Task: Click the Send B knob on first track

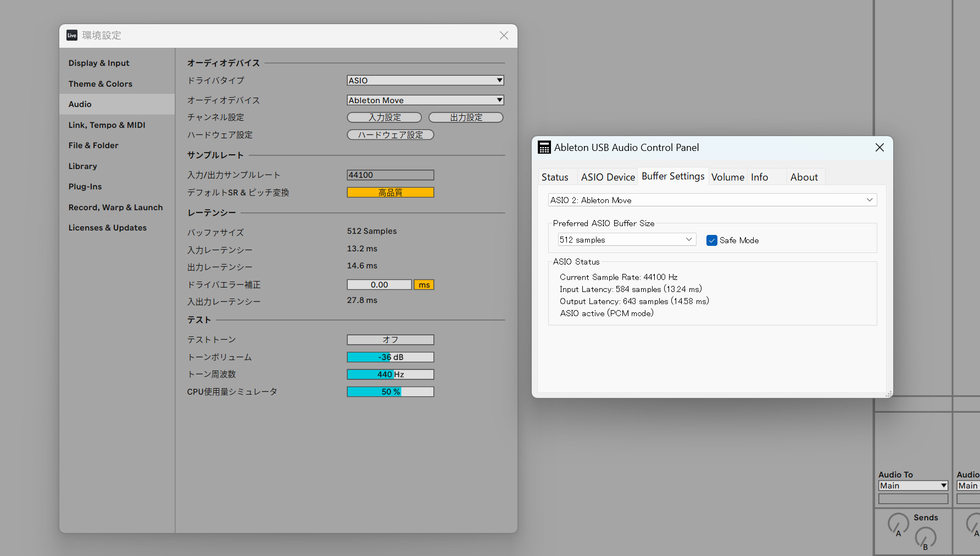Action: 926,538
